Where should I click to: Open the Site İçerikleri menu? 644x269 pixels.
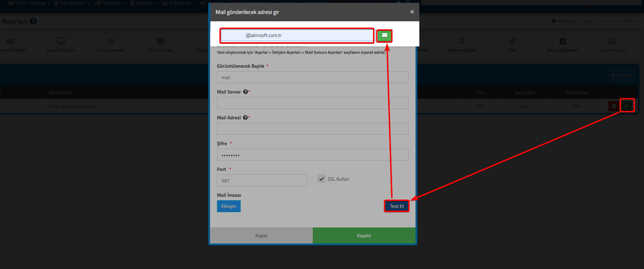click(x=72, y=3)
